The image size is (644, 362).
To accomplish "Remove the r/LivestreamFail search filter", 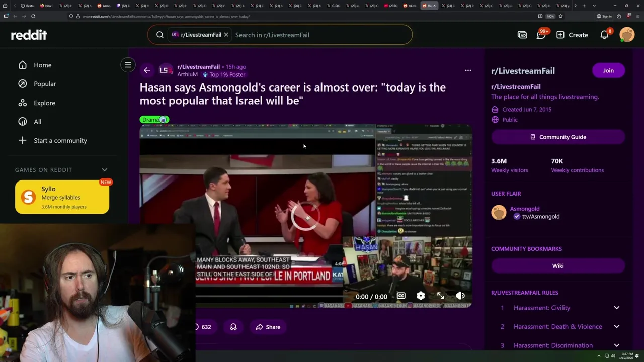I will pyautogui.click(x=226, y=35).
